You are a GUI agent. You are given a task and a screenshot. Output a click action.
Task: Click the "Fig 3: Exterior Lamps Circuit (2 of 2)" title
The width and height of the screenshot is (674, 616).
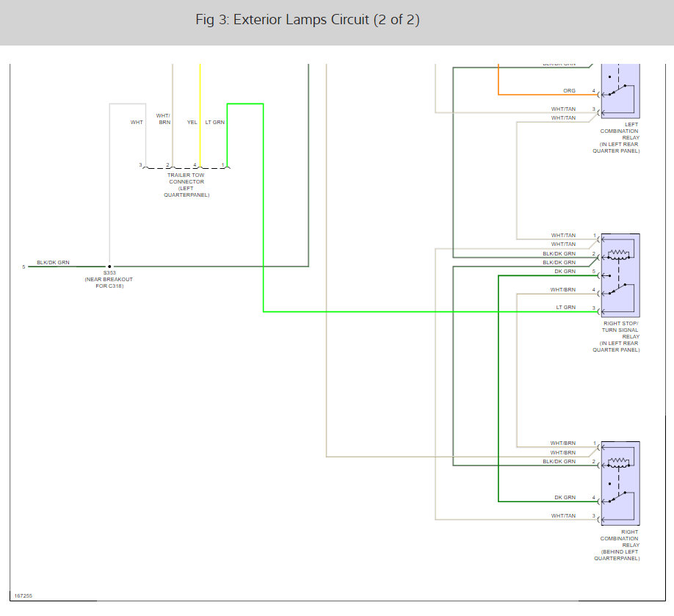point(308,20)
